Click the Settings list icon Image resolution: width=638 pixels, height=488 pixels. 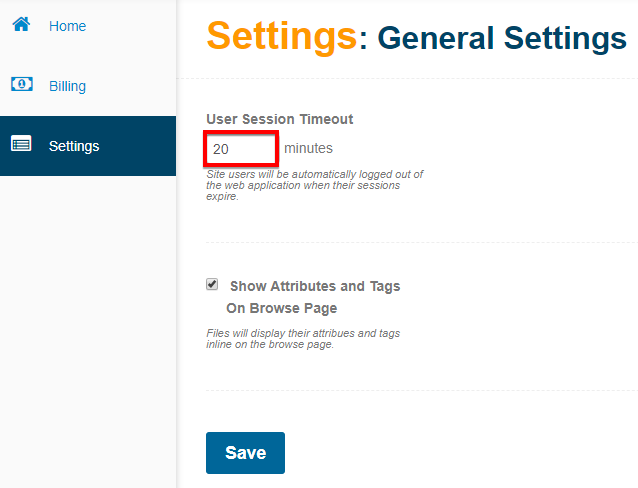tap(21, 144)
